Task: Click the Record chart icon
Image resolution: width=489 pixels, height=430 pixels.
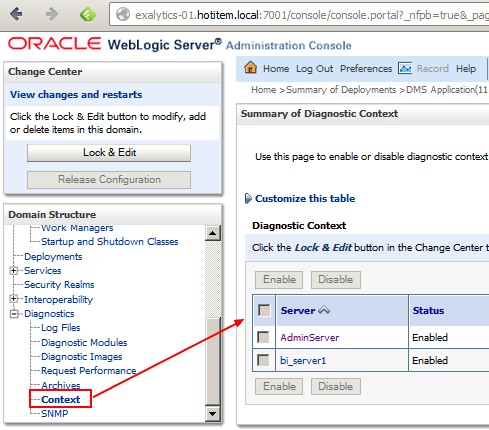Action: tap(405, 68)
